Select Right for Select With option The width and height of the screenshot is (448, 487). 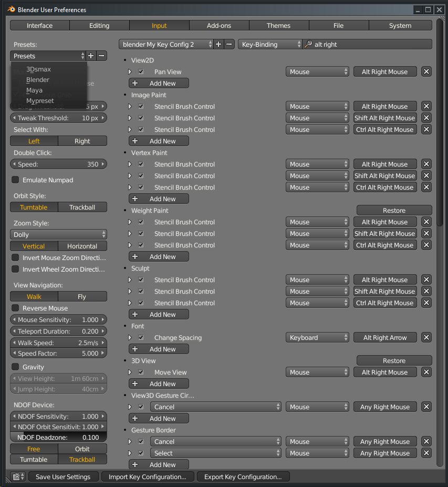pos(82,141)
